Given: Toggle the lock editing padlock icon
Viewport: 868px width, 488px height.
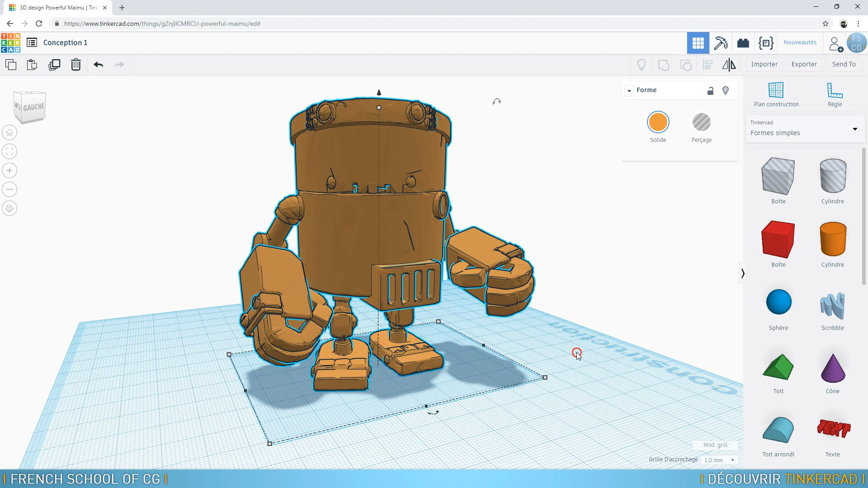Looking at the screenshot, I should (710, 90).
